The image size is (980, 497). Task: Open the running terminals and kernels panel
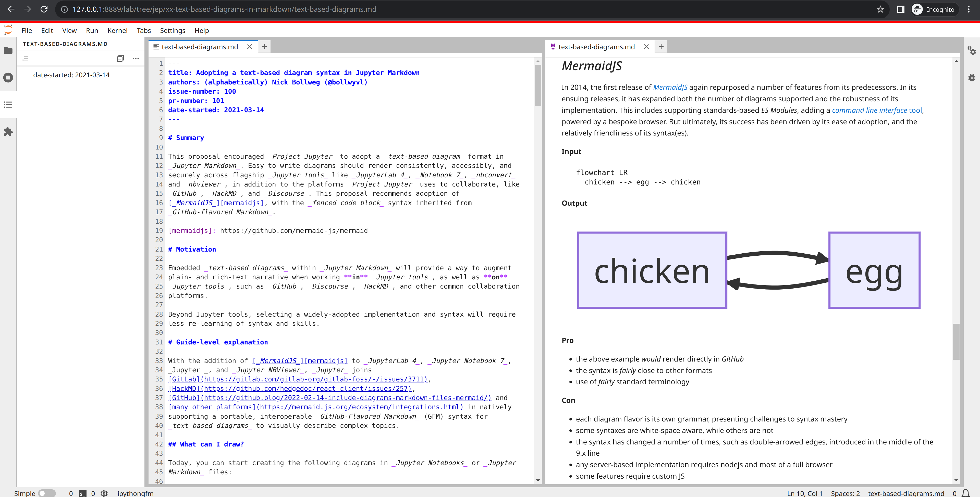[8, 78]
